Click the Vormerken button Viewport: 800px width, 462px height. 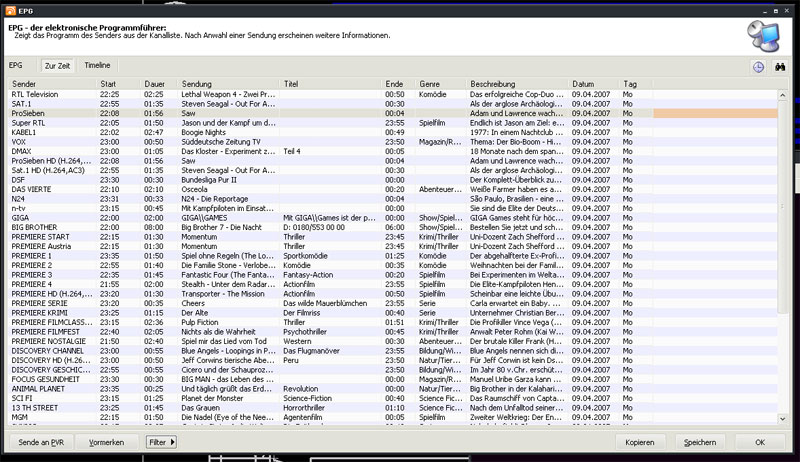click(106, 441)
